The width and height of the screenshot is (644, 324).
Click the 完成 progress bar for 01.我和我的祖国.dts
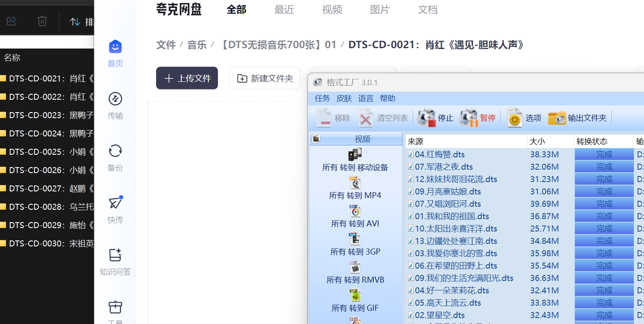[x=604, y=216]
